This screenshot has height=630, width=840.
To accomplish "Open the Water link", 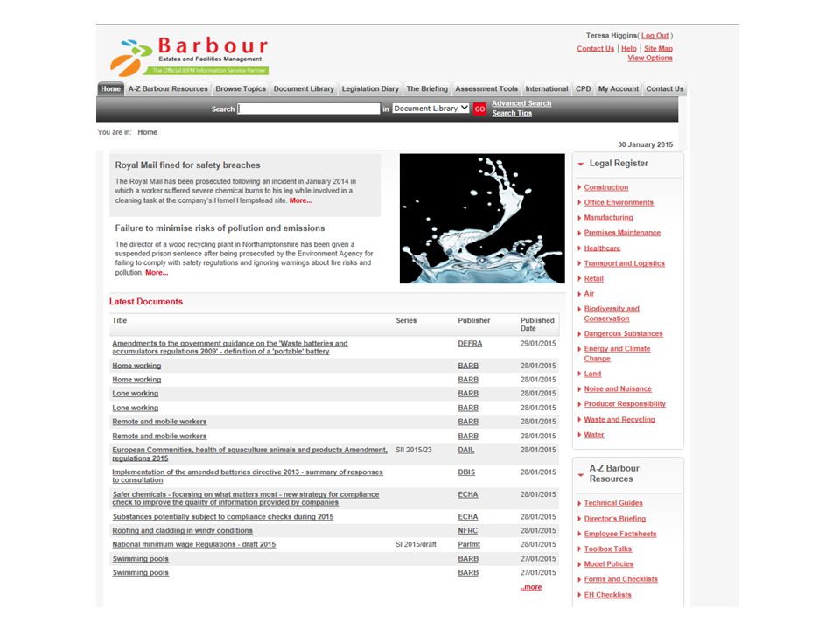I will (593, 435).
